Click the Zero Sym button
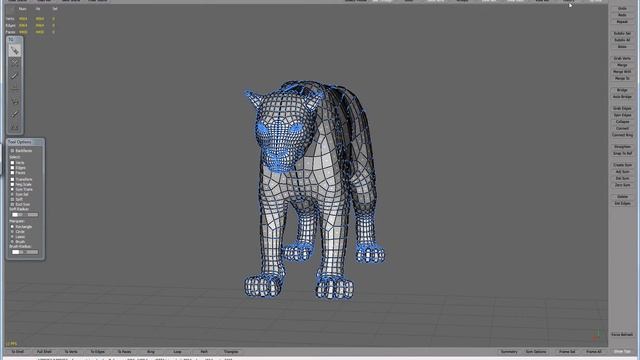 point(622,185)
